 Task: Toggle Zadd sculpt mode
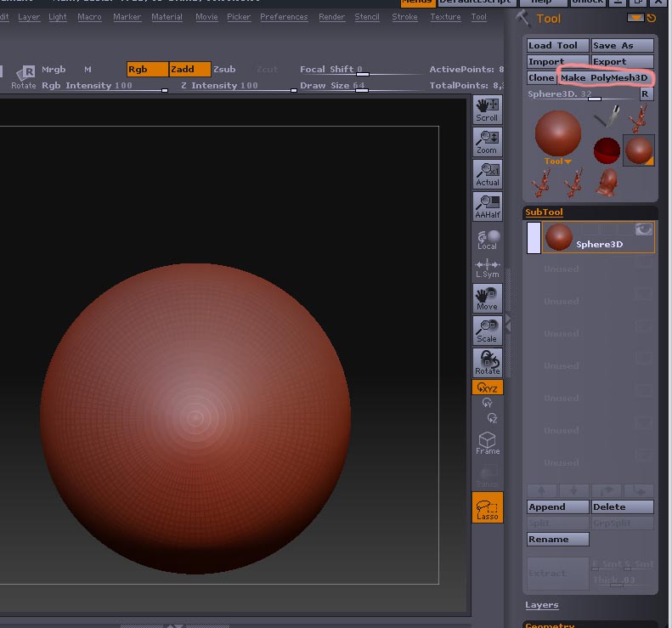coord(189,69)
